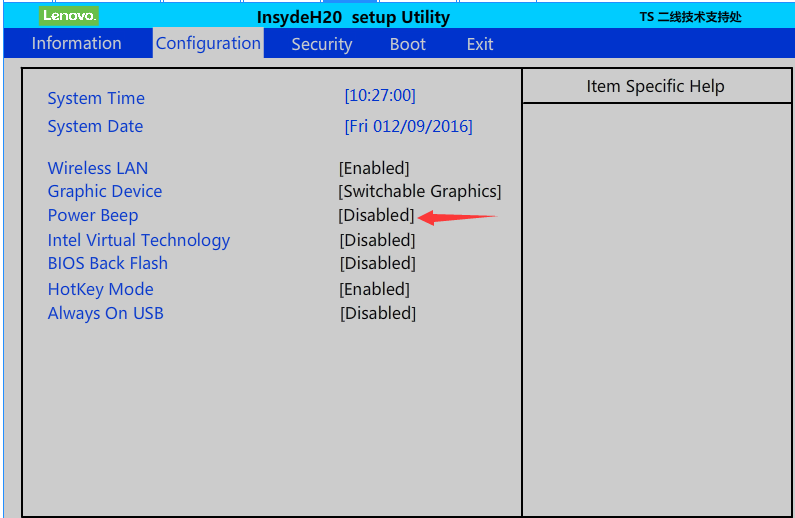Click the Lenovo logo
Image resolution: width=795 pixels, height=518 pixels.
click(x=69, y=16)
